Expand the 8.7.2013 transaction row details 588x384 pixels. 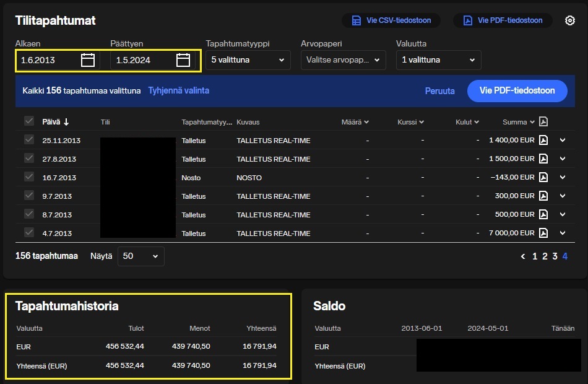(x=563, y=215)
